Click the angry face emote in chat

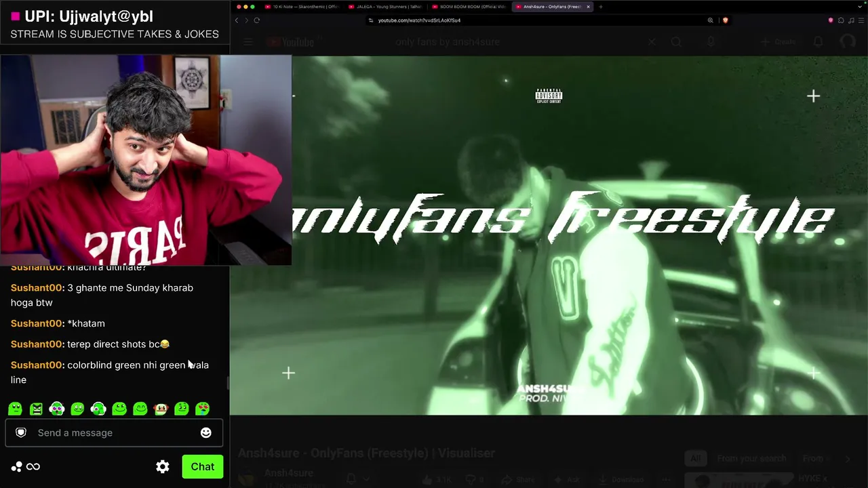click(x=36, y=409)
